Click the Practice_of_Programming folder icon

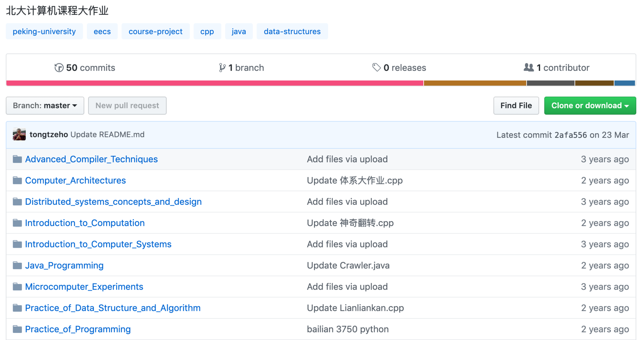coord(17,329)
